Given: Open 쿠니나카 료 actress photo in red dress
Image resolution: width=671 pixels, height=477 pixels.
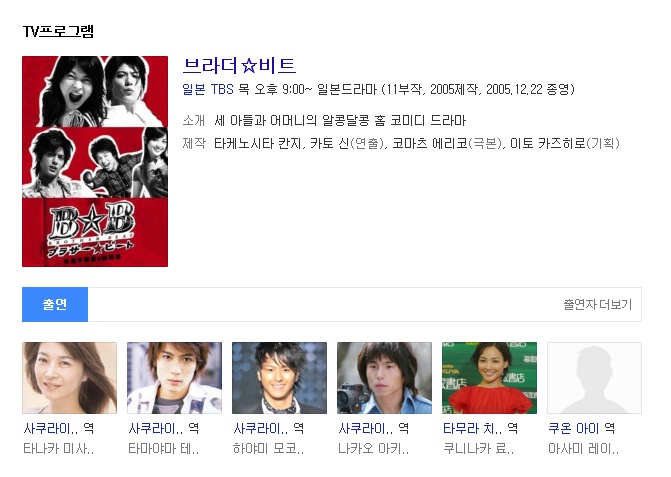Looking at the screenshot, I should tap(489, 378).
